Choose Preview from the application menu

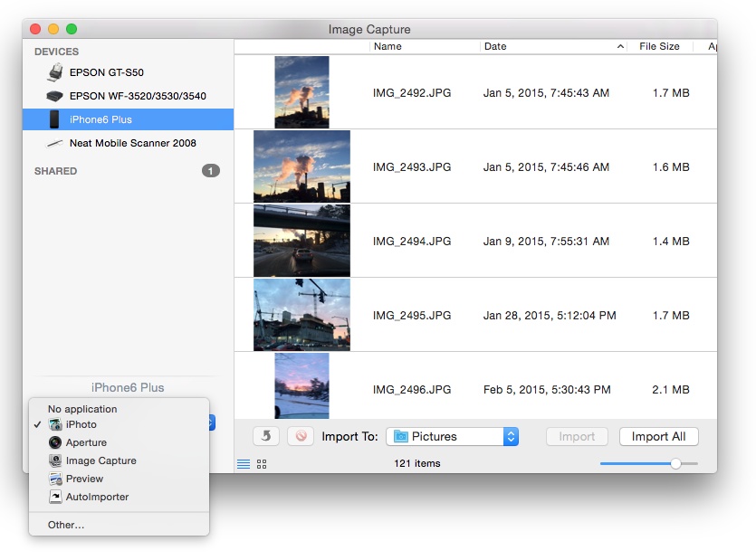pyautogui.click(x=84, y=479)
